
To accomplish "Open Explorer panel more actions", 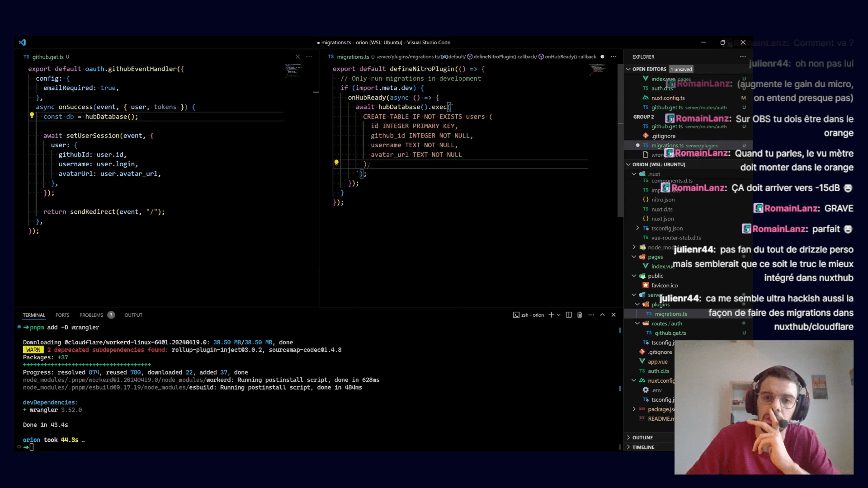I will click(x=743, y=57).
